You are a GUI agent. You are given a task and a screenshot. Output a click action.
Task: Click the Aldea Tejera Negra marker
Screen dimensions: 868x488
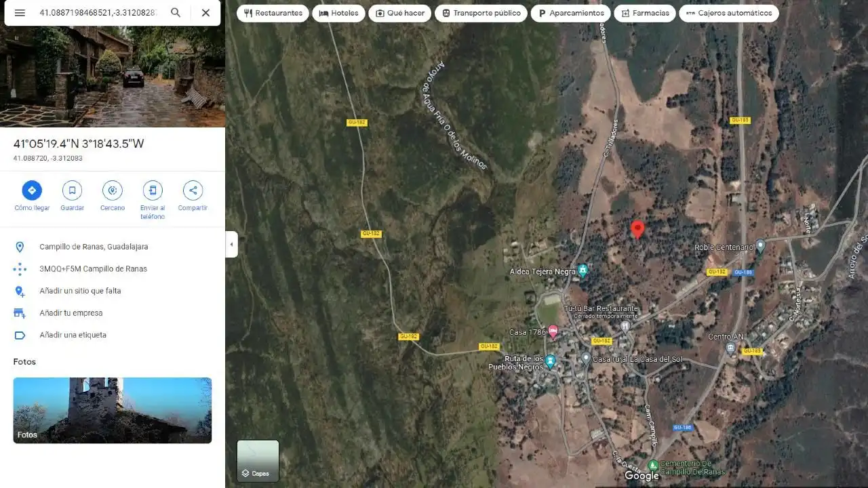[x=583, y=271]
